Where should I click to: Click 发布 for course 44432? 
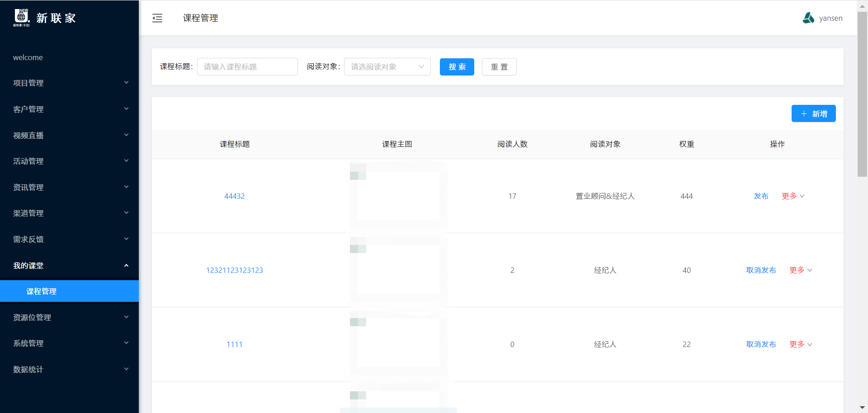point(761,196)
